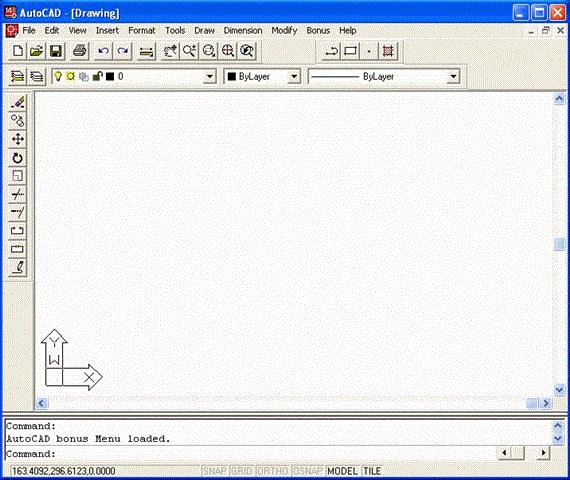Viewport: 570px width, 480px height.
Task: Open the Edit menu
Action: pos(52,31)
